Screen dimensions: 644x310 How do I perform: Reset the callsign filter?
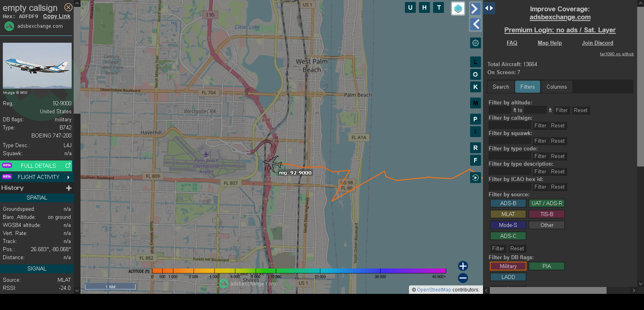tap(557, 125)
